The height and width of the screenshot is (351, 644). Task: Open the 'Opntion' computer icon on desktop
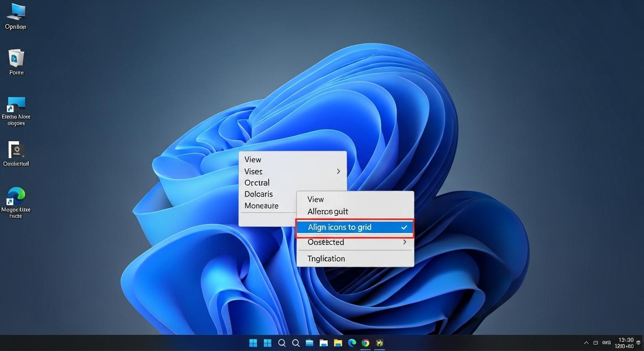(x=15, y=15)
